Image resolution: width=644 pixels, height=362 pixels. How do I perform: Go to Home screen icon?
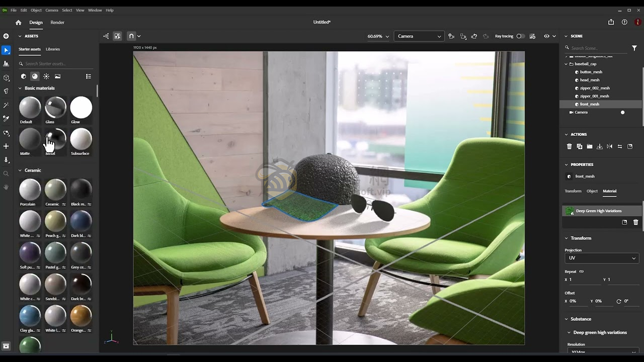pyautogui.click(x=19, y=22)
